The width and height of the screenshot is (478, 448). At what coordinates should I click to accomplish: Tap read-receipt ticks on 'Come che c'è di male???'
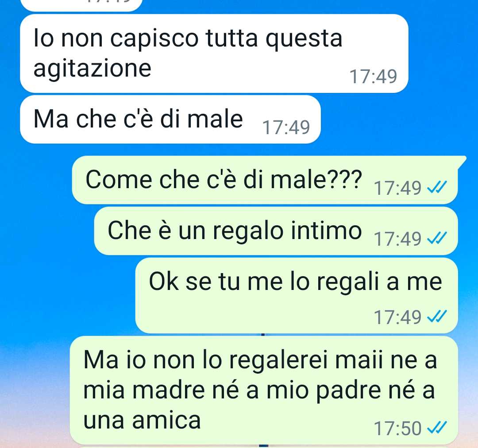(437, 187)
